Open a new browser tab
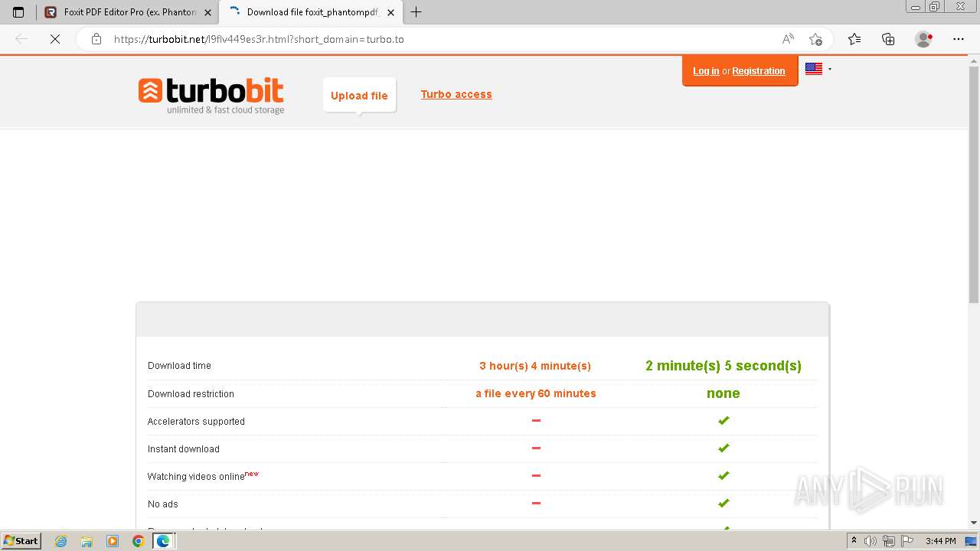Image resolution: width=980 pixels, height=551 pixels. [416, 12]
